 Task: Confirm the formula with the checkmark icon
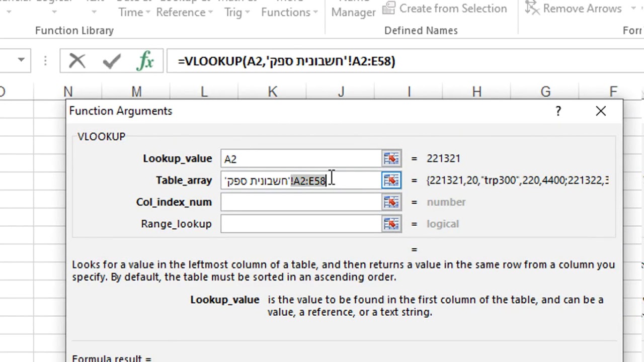[111, 61]
